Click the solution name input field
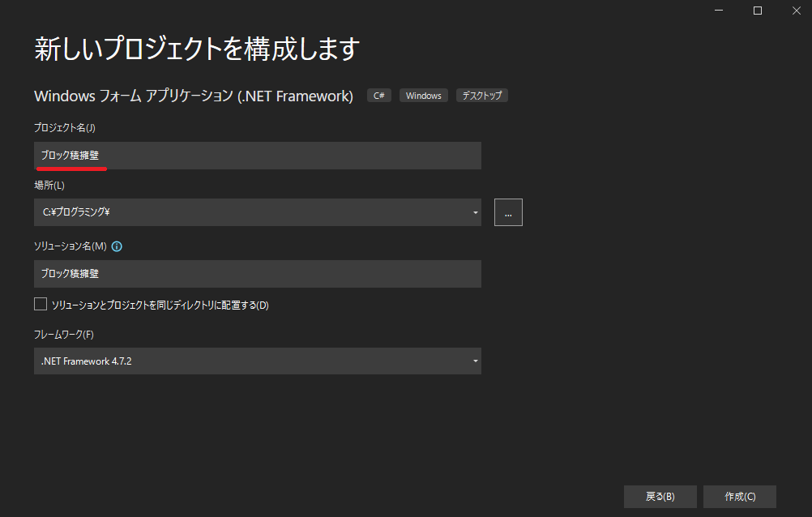The width and height of the screenshot is (812, 517). (x=258, y=274)
